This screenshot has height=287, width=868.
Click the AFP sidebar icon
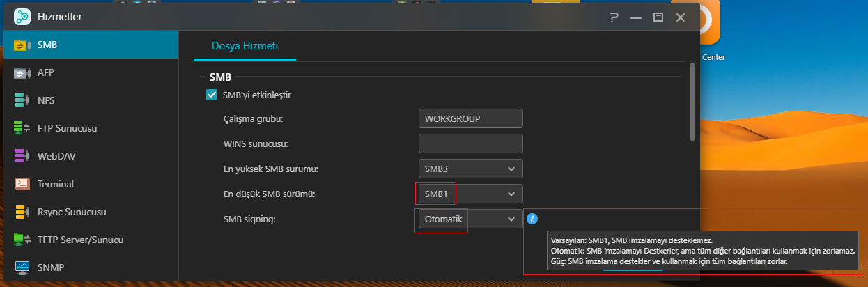click(x=22, y=72)
